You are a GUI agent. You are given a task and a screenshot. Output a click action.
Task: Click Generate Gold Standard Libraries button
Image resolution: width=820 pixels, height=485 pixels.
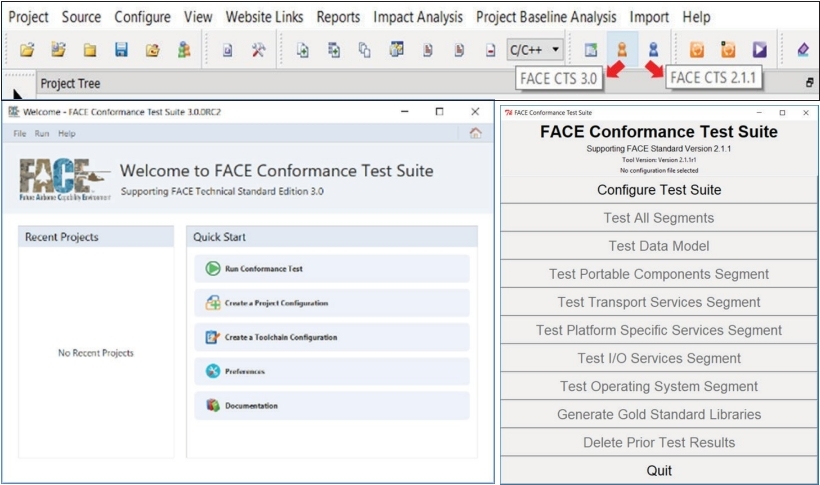click(659, 414)
